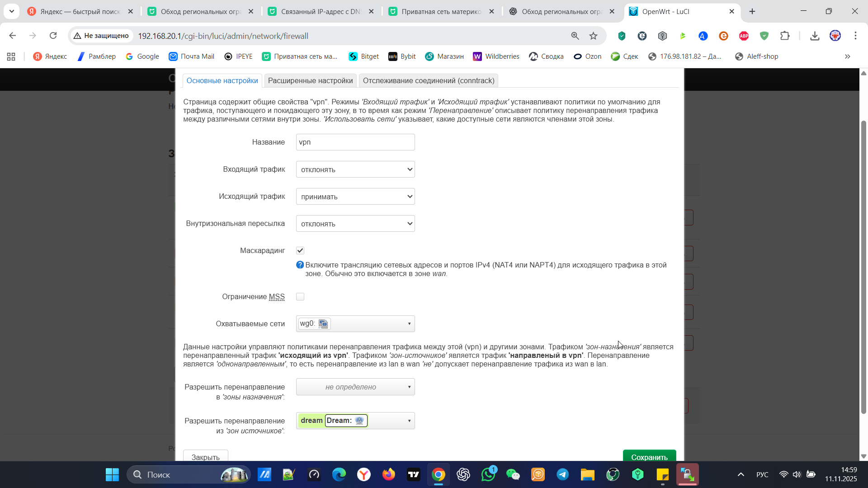868x488 pixels.
Task: Click the bookmark star icon in address bar
Action: point(593,36)
